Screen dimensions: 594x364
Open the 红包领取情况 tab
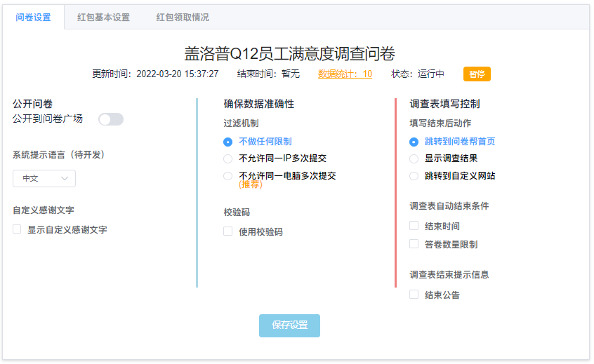click(x=183, y=18)
